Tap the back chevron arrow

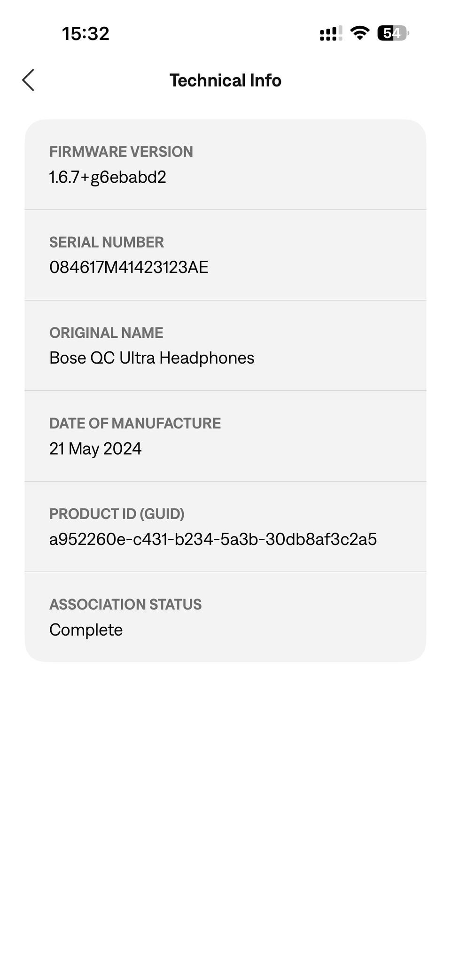(x=28, y=80)
